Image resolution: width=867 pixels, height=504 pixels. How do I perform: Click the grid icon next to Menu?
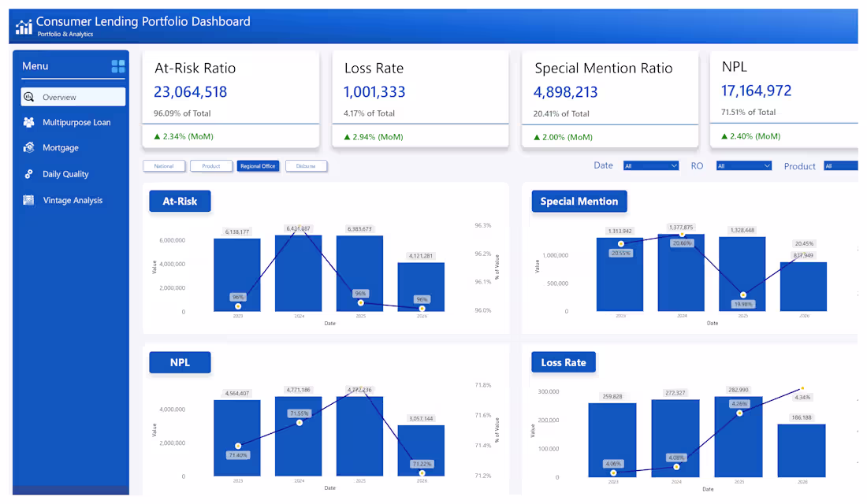pos(117,66)
